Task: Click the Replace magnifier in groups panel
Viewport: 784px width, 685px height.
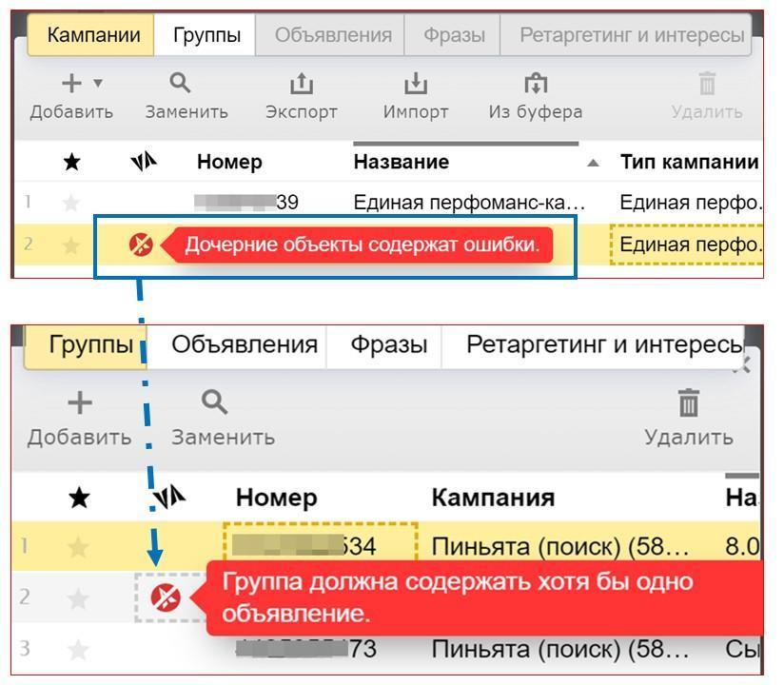Action: click(x=215, y=403)
